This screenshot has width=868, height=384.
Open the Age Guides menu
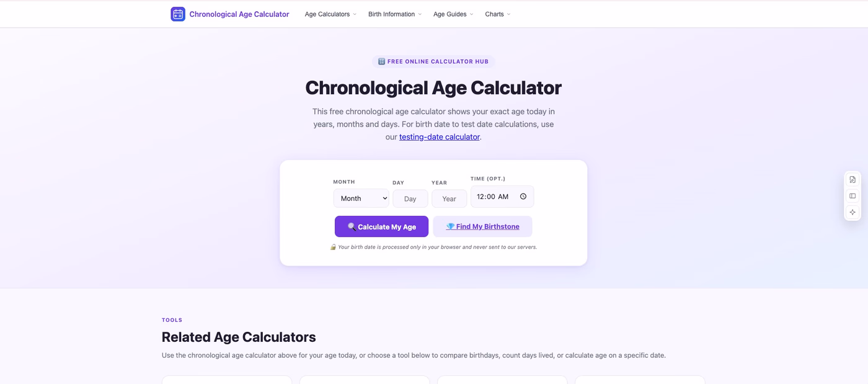pyautogui.click(x=453, y=14)
